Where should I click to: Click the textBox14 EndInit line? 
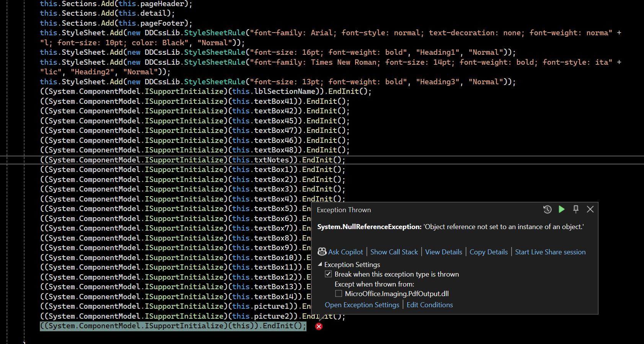[x=175, y=297]
